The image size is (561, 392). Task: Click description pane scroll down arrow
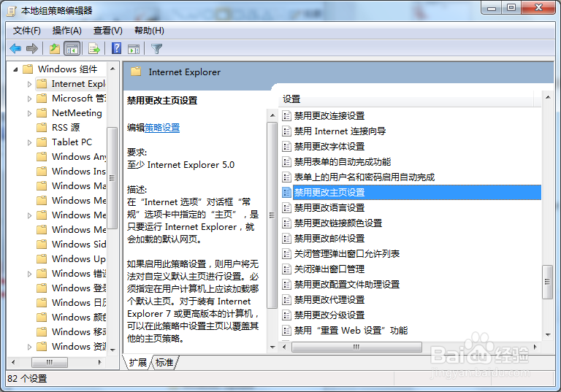(272, 347)
